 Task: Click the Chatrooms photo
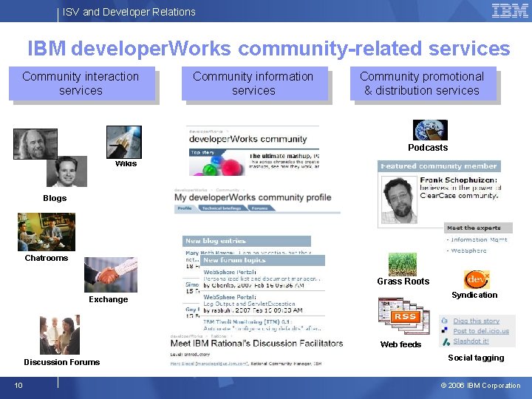point(47,232)
